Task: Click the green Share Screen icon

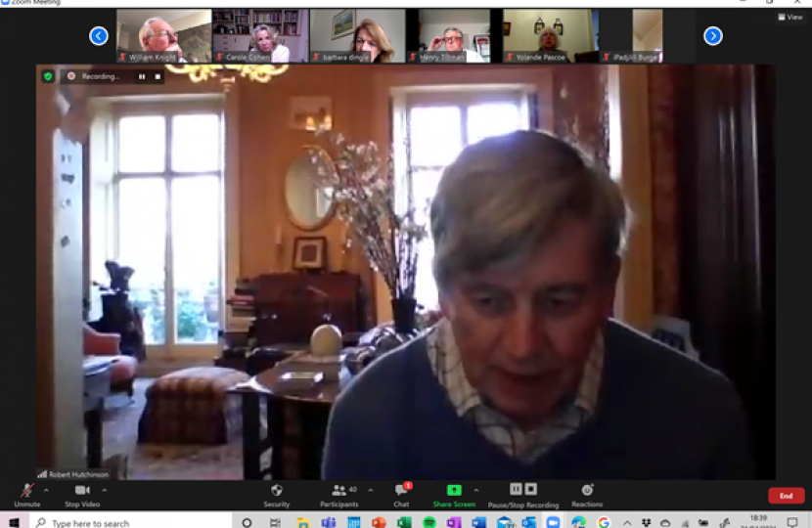Action: point(454,490)
